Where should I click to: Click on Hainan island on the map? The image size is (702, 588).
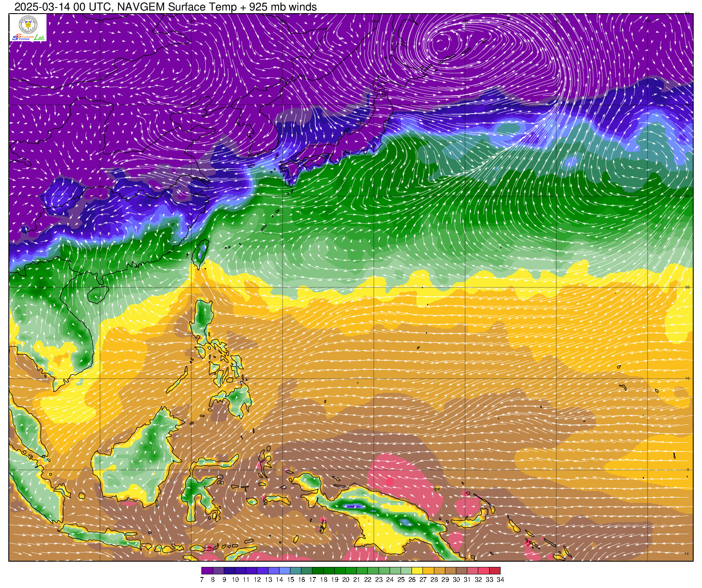[x=98, y=294]
